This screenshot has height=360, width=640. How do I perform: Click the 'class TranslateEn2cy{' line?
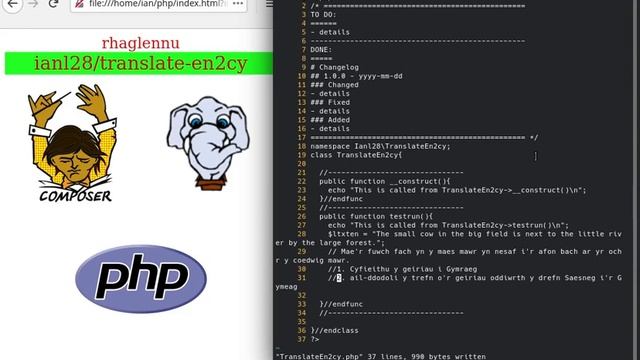356,155
